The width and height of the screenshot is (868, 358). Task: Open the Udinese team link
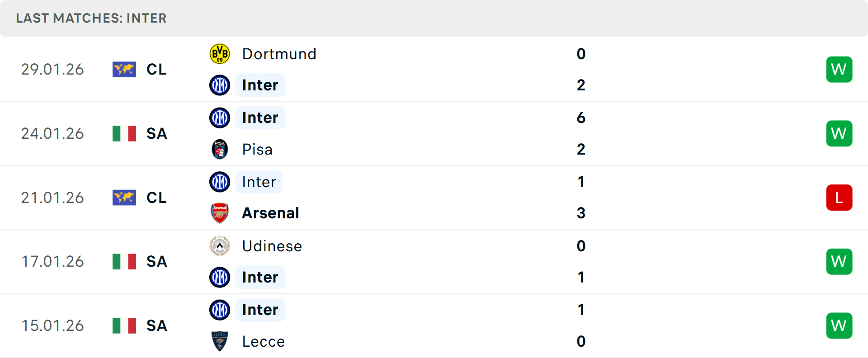point(272,246)
